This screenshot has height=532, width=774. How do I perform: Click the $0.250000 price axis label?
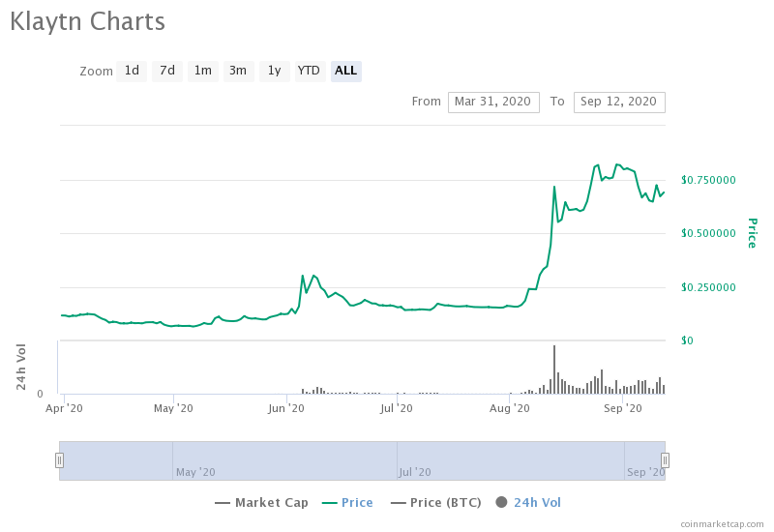[708, 287]
